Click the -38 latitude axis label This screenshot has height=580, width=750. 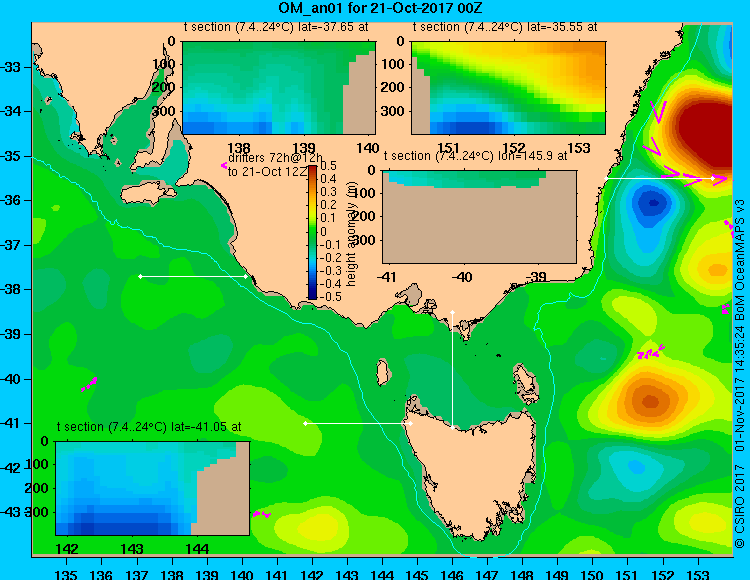click(10, 289)
